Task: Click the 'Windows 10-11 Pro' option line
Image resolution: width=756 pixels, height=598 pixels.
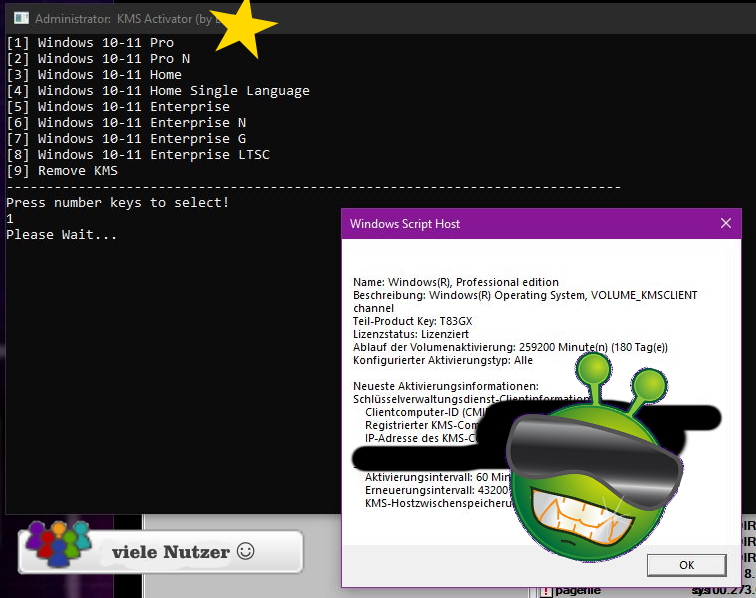Action: pyautogui.click(x=90, y=43)
